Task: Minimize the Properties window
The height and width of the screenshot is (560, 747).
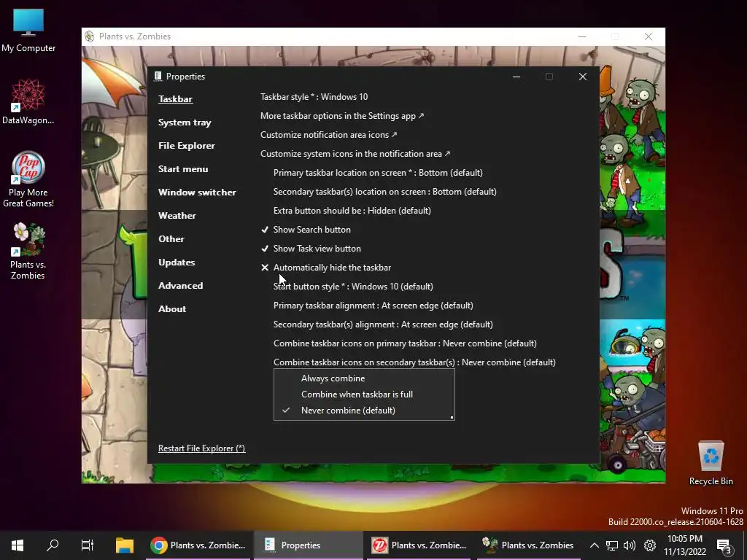Action: (x=516, y=77)
